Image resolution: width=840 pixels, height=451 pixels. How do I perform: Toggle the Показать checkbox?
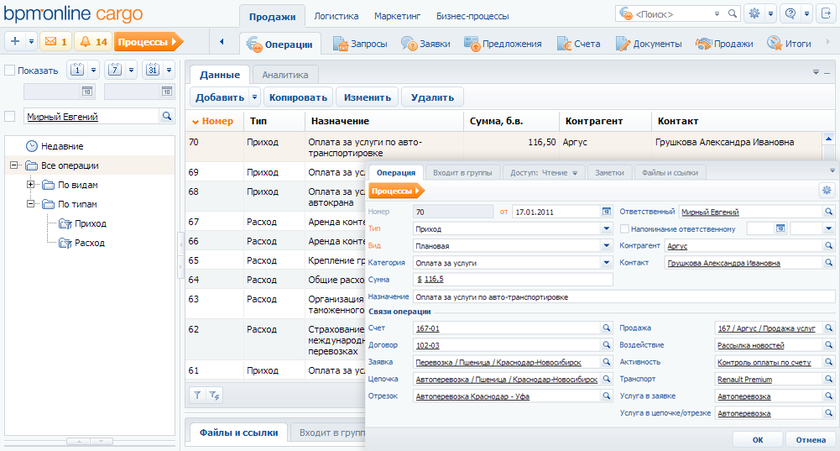(10, 71)
